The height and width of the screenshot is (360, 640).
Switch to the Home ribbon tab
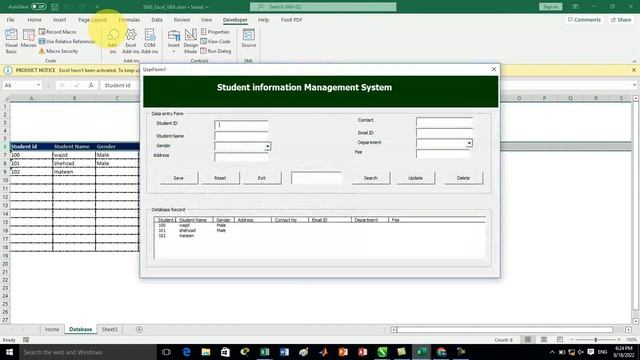34,20
